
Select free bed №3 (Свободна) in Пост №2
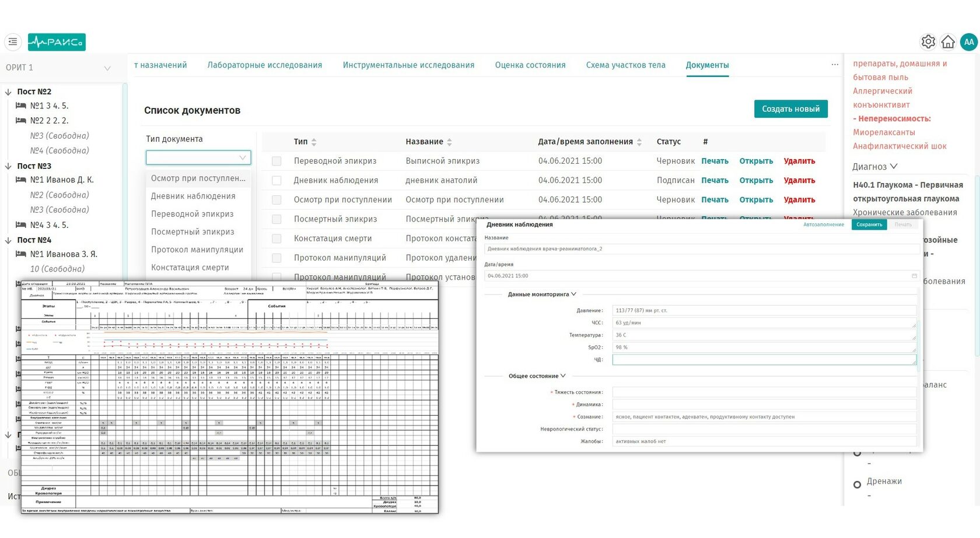pyautogui.click(x=60, y=136)
